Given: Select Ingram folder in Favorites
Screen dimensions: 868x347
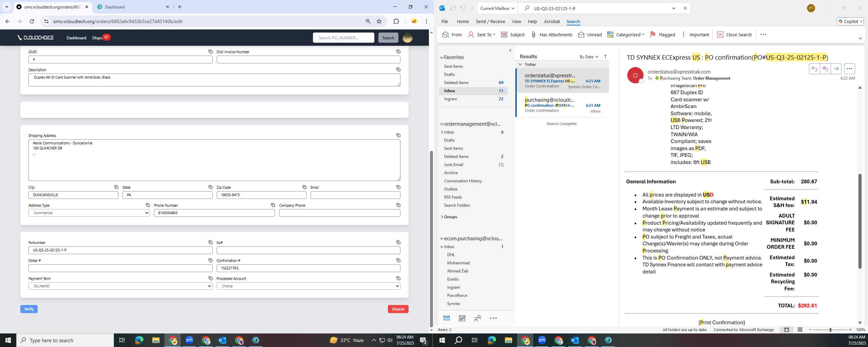Looking at the screenshot, I should (x=473, y=99).
